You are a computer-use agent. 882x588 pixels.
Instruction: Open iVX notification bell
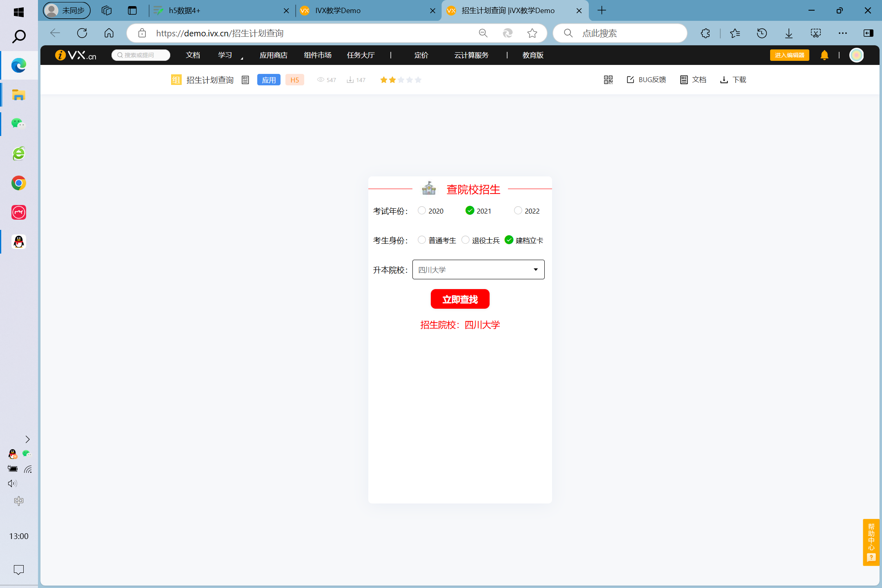click(x=824, y=55)
